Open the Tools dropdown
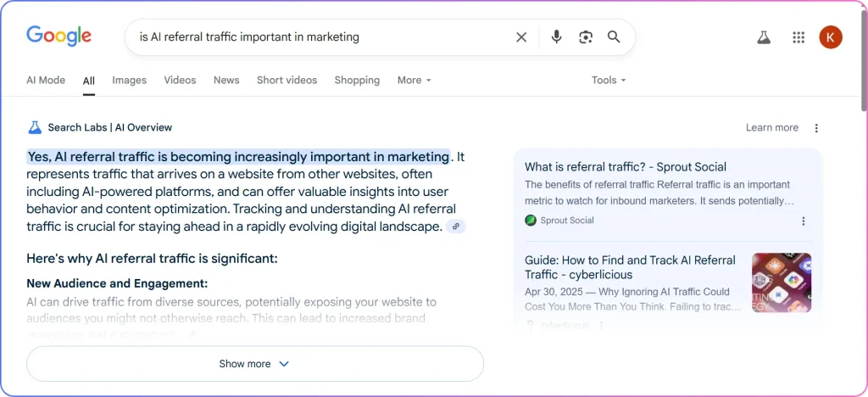Viewport: 868px width, 397px height. tap(609, 81)
